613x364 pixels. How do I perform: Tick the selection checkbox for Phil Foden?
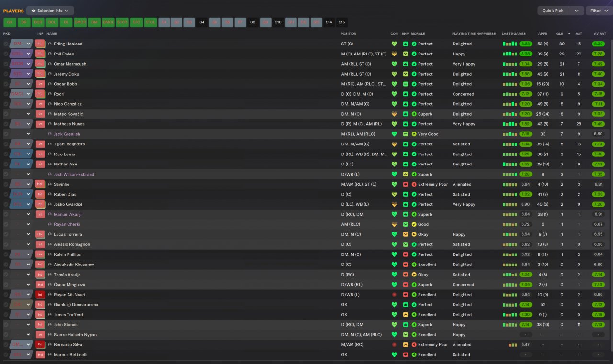(6, 54)
